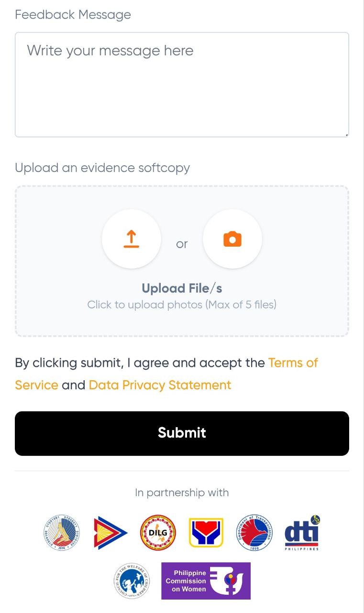Select the round binary-code seal logo
This screenshot has height=613, width=364.
[x=62, y=533]
